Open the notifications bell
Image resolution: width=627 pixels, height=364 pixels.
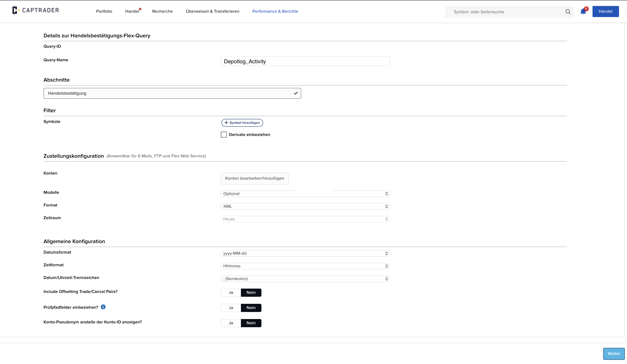point(583,11)
